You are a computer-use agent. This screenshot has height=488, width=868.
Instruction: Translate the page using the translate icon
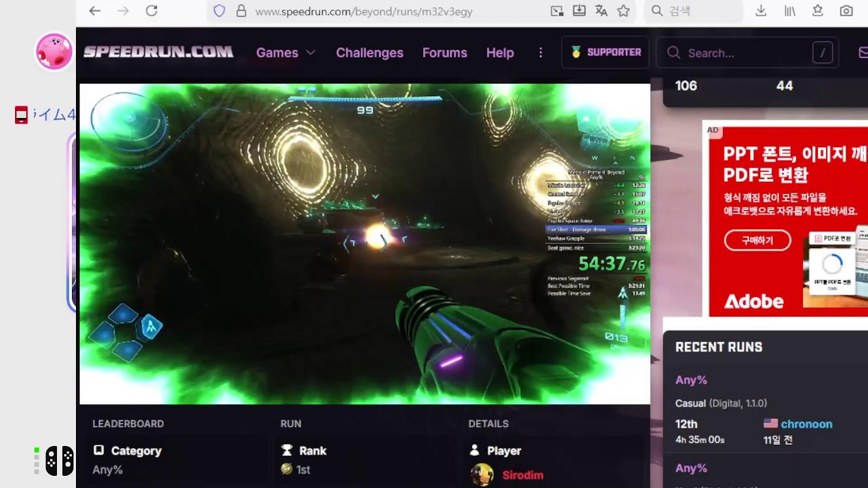[x=601, y=11]
